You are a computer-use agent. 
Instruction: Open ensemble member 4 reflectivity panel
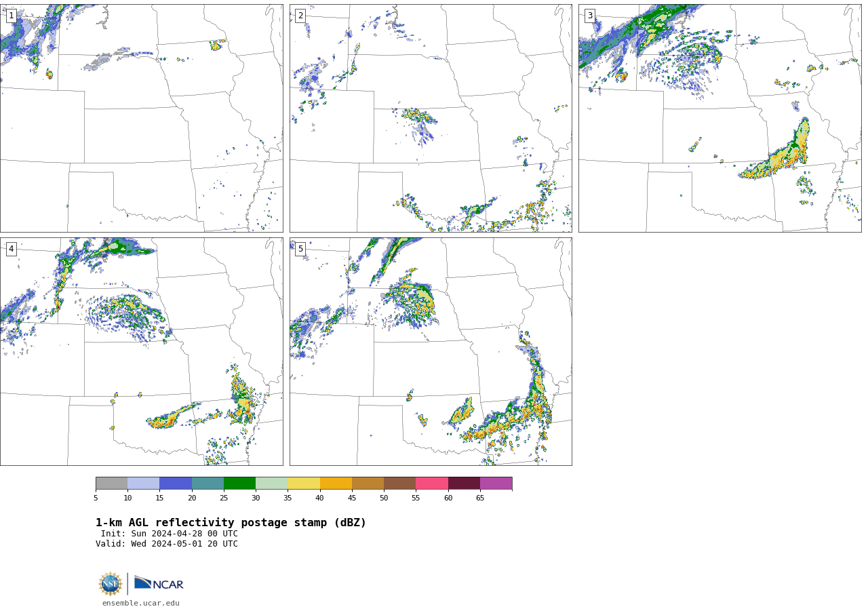(x=141, y=351)
